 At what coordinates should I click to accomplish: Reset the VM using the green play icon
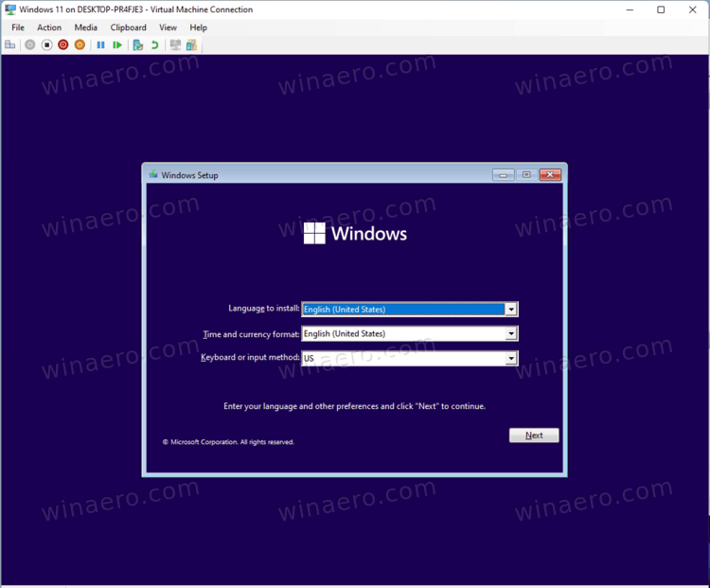click(x=117, y=45)
